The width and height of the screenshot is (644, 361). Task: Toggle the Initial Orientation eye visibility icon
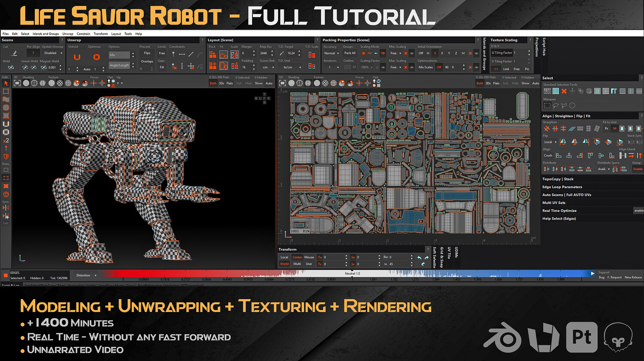pyautogui.click(x=477, y=53)
